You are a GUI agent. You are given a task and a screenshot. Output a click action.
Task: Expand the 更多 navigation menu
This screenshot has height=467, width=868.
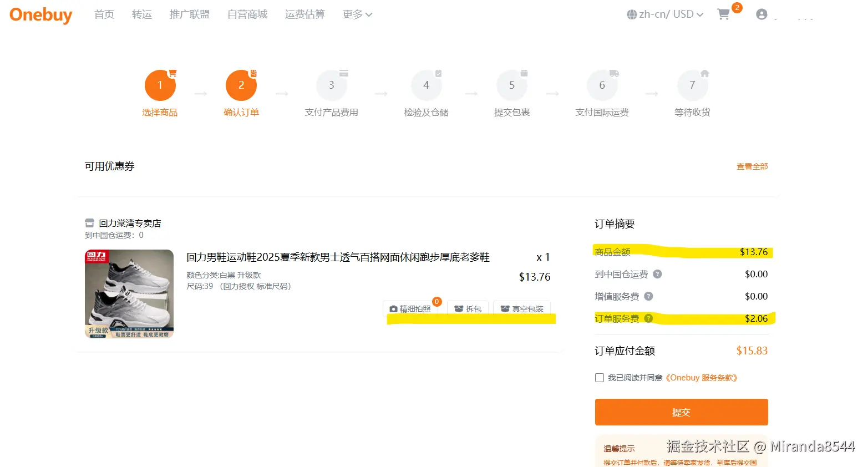357,14
